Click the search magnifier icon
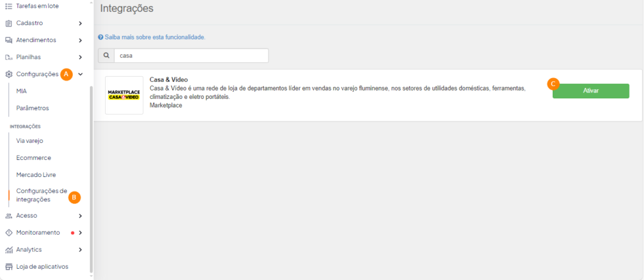This screenshot has height=280, width=644. [x=106, y=55]
